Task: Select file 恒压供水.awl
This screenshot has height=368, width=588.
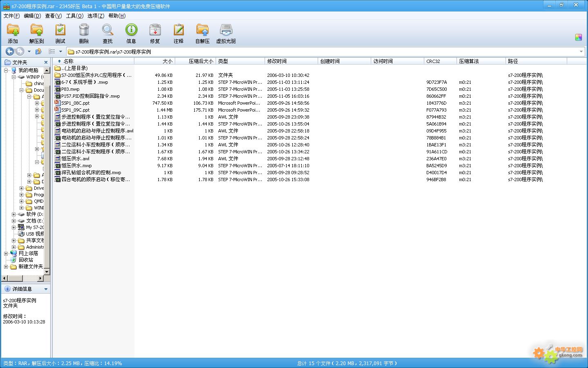Action: [75, 159]
